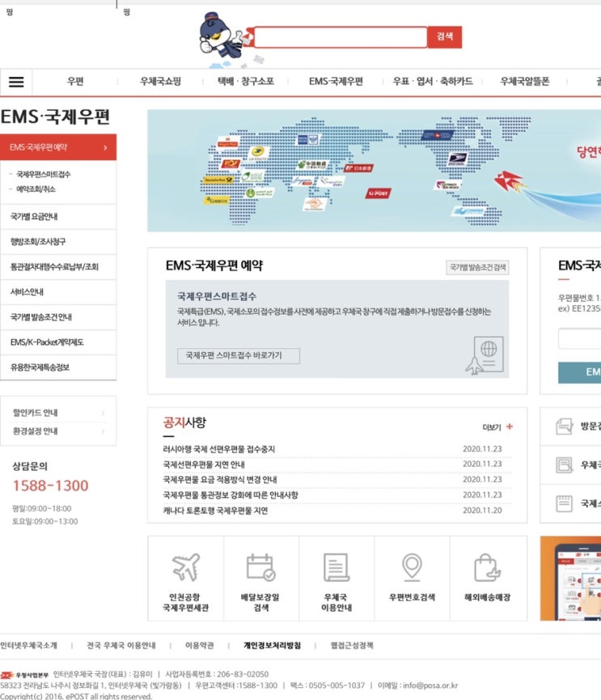Viewport: 601px width, 700px height.
Task: Open notice 국제선편우편물 지연 안내
Action: 204,465
